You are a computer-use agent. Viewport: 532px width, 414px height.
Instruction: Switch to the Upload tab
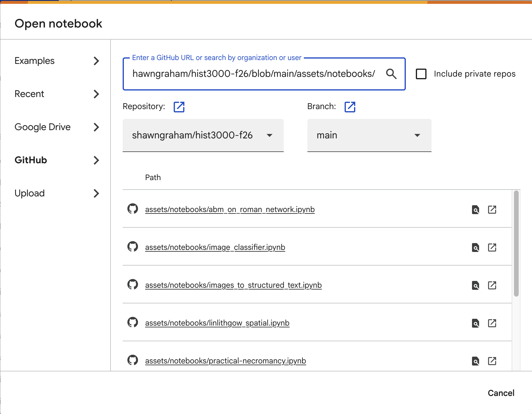(x=55, y=193)
